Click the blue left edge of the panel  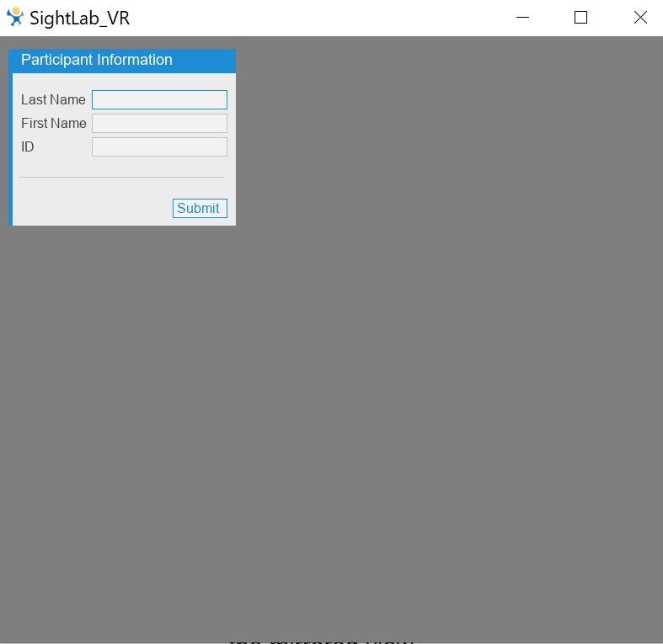(11, 149)
